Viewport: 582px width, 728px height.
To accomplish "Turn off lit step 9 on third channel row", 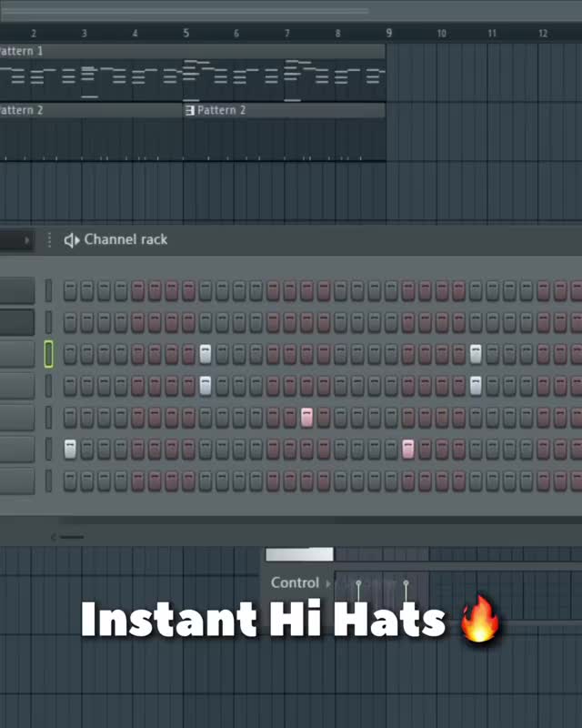I will tap(206, 354).
